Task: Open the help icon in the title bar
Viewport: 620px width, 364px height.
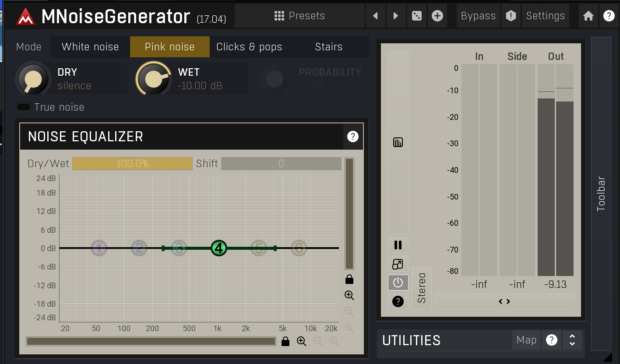Action: [609, 16]
